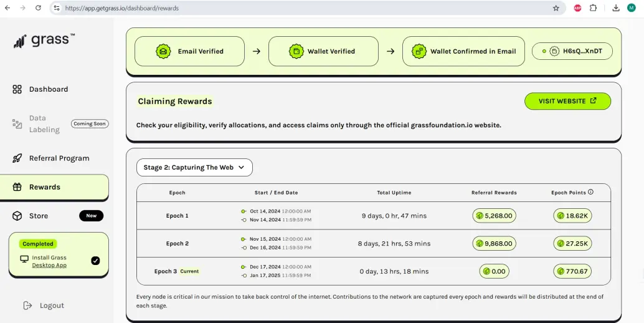Screen dimensions: 644x323
Task: Click the New badge next to Store
Action: pyautogui.click(x=91, y=216)
